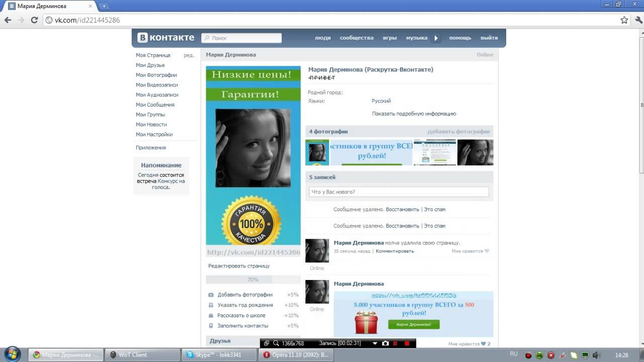Switch to Opera 11.10 taskbar item

(x=296, y=355)
